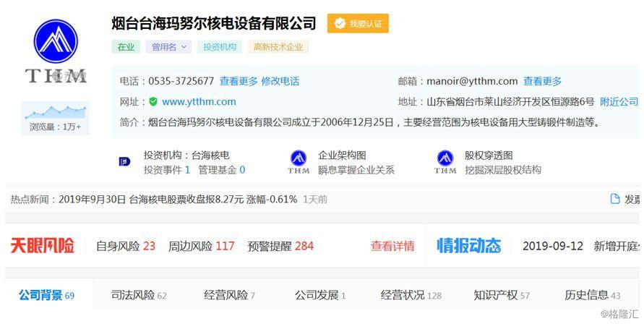Open 周边风险 117 details
644x324 pixels.
(x=201, y=247)
